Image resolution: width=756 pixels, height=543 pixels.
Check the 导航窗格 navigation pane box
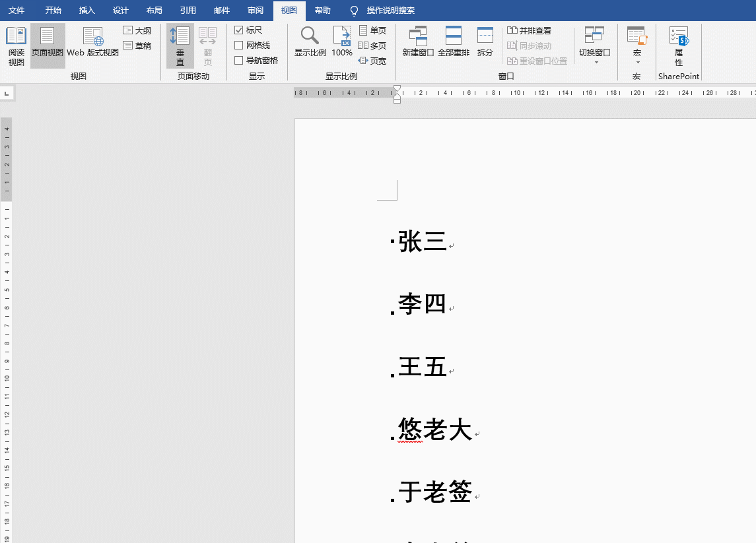point(238,59)
